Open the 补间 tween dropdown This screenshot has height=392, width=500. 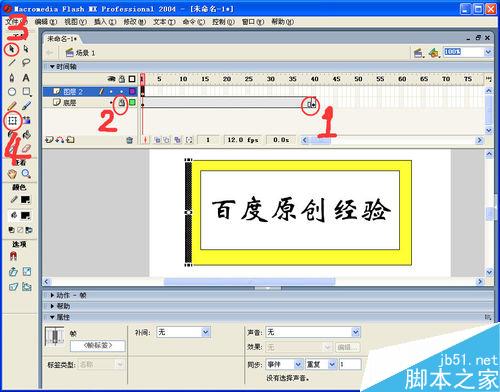tap(205, 332)
